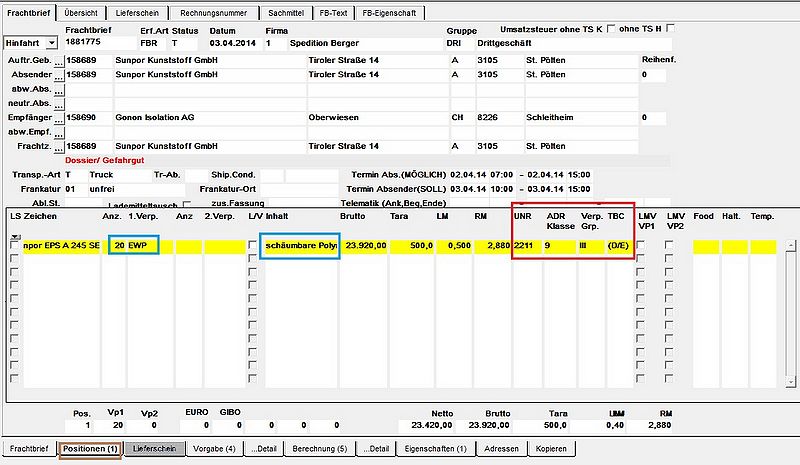Click the Dossier/ Gefahrgut red label
Viewport: 800px width, 465px height.
tap(105, 160)
